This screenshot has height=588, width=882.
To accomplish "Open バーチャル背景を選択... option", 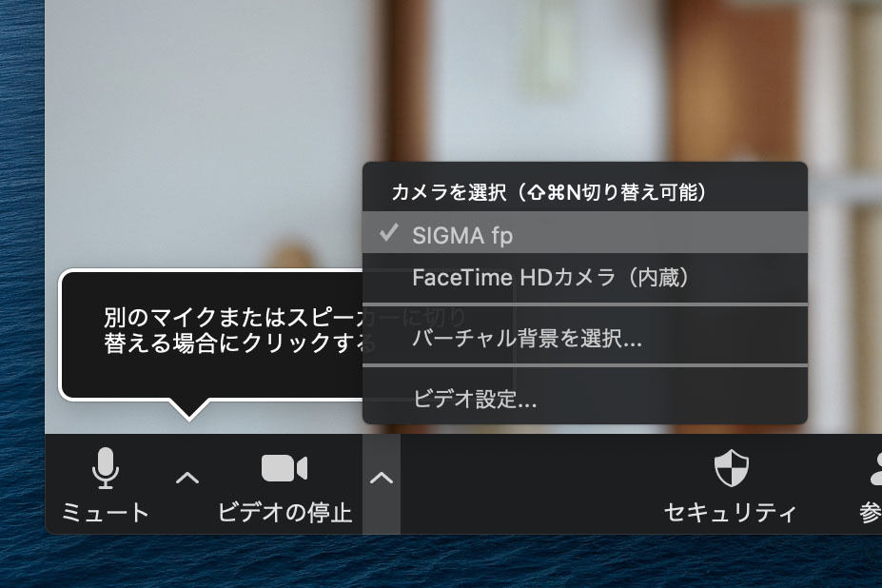I will pyautogui.click(x=585, y=338).
